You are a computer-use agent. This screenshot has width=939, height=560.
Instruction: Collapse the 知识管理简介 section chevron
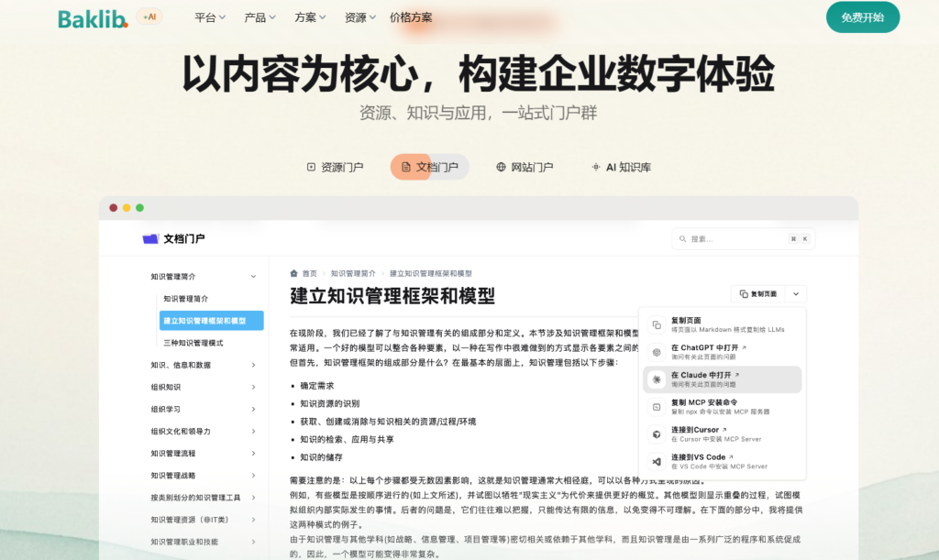(253, 277)
